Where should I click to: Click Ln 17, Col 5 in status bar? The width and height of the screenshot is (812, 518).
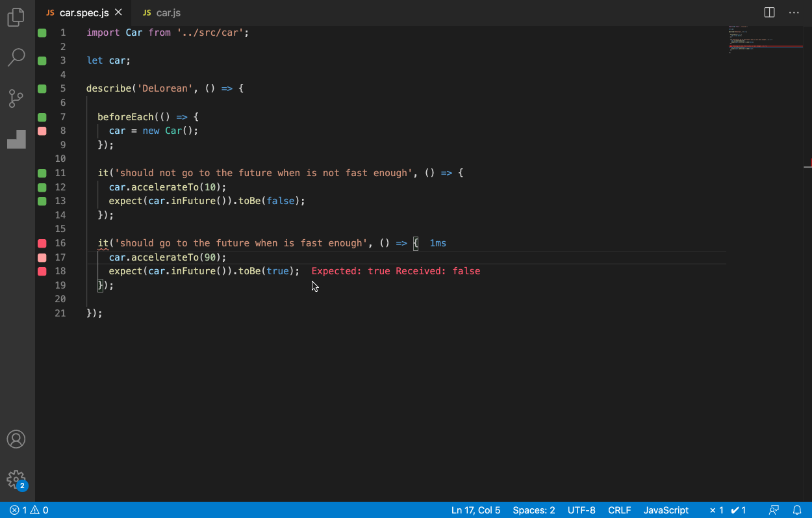click(476, 510)
